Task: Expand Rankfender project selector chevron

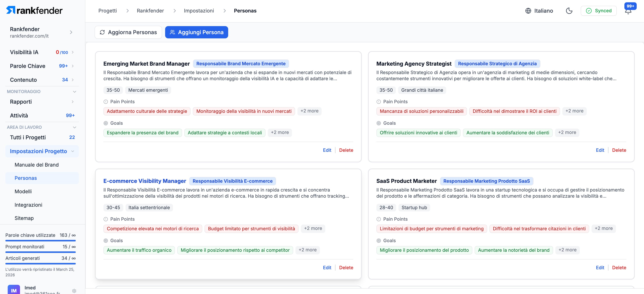Action: (71, 32)
